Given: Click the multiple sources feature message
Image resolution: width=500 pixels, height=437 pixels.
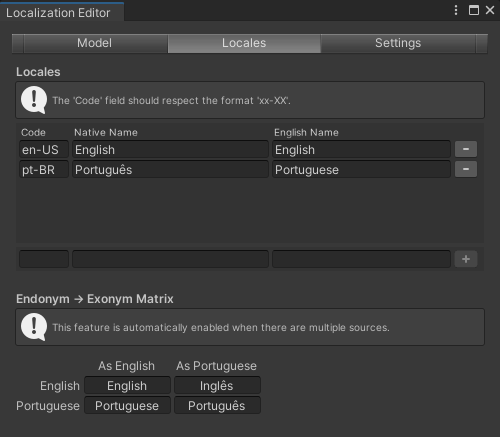Looking at the screenshot, I should click(x=221, y=327).
